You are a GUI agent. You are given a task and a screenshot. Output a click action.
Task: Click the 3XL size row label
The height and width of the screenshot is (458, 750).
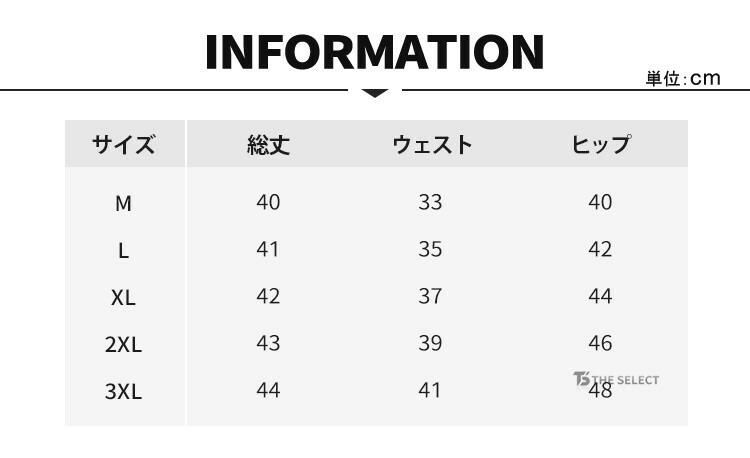point(123,391)
